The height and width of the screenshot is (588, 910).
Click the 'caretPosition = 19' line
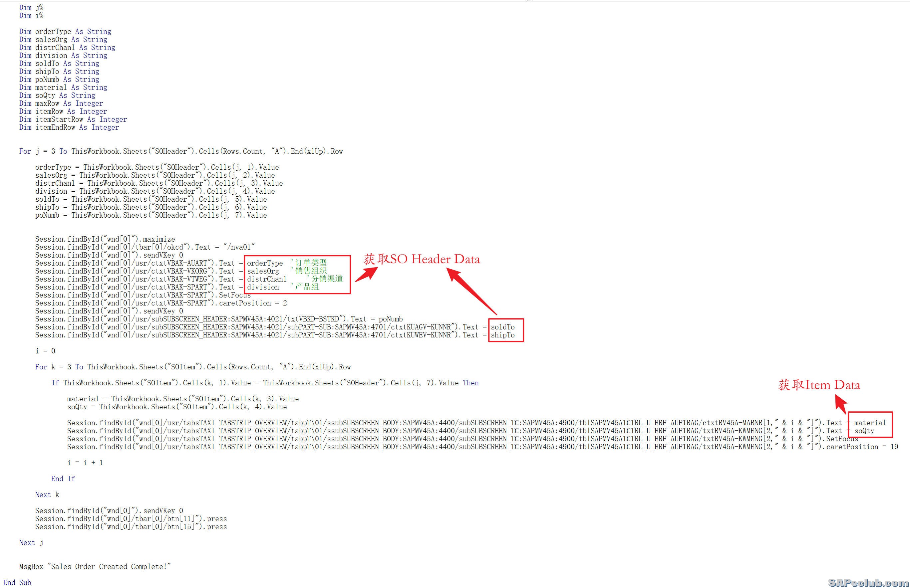pyautogui.click(x=483, y=448)
